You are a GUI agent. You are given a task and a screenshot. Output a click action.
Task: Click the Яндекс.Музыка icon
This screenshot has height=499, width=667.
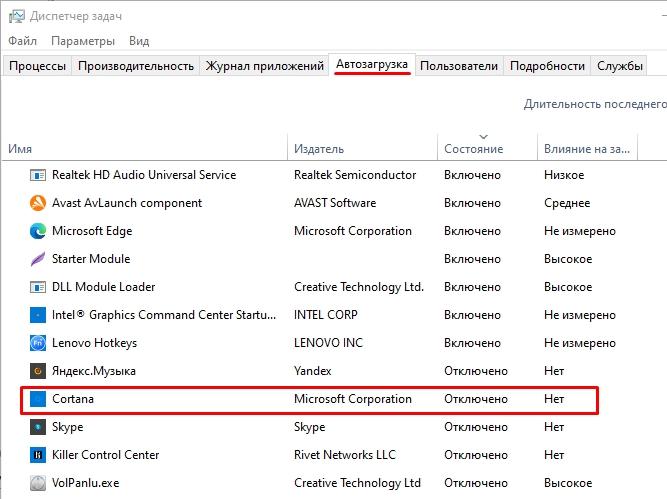[x=38, y=371]
